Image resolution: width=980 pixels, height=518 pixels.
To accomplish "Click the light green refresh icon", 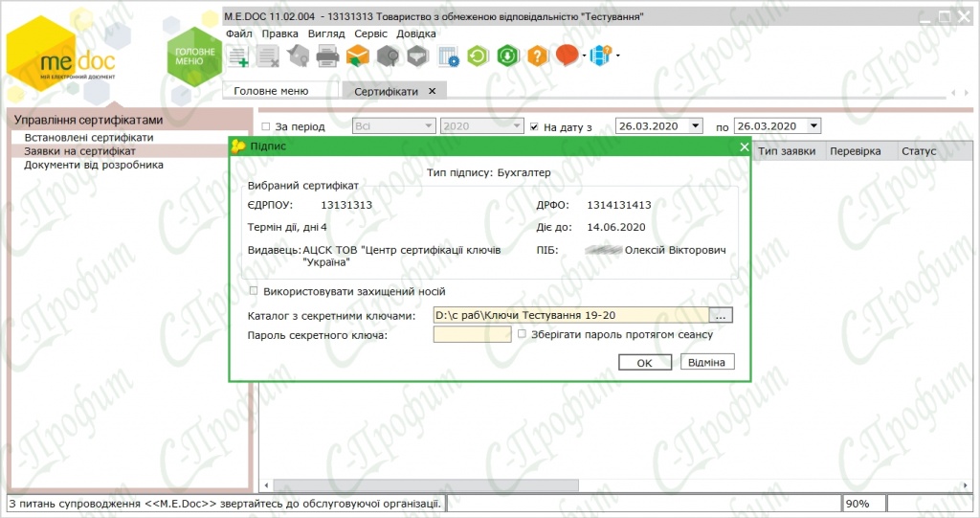I will [x=478, y=56].
